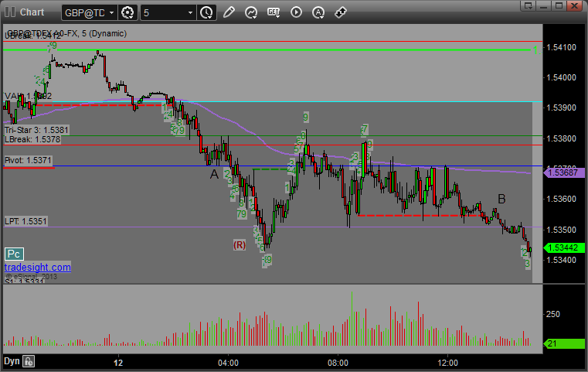Toggle the lock icon next to Dyn
Image resolution: width=588 pixels, height=372 pixels.
[29, 361]
